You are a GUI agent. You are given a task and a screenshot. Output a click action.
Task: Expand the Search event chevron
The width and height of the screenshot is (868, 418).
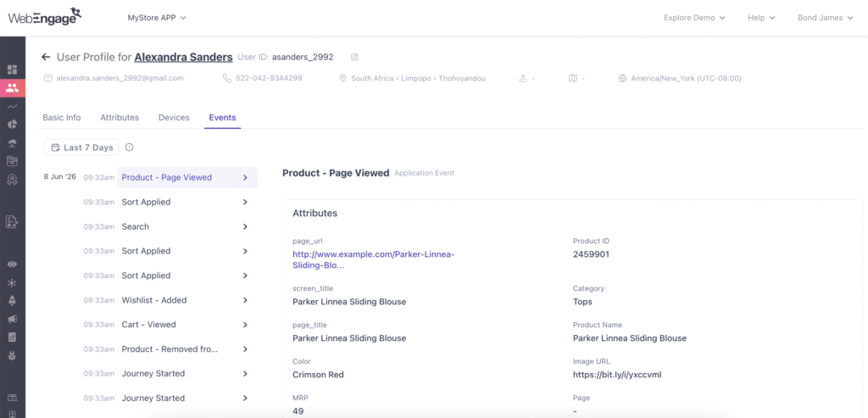pos(245,226)
